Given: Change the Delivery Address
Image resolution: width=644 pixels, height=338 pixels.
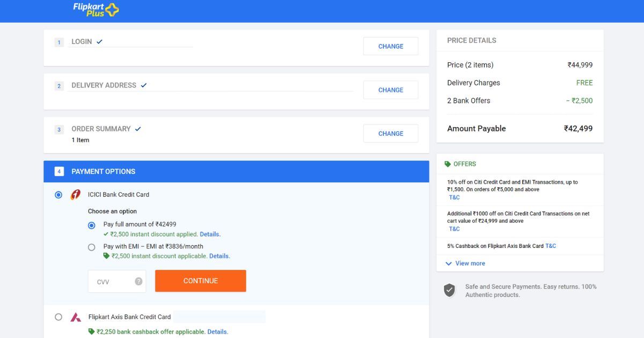Looking at the screenshot, I should tap(391, 90).
